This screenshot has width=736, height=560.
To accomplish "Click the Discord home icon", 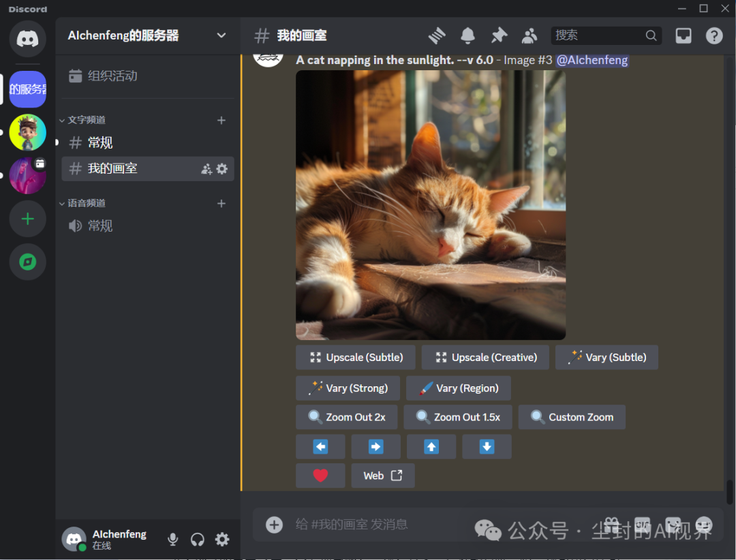I will (27, 38).
